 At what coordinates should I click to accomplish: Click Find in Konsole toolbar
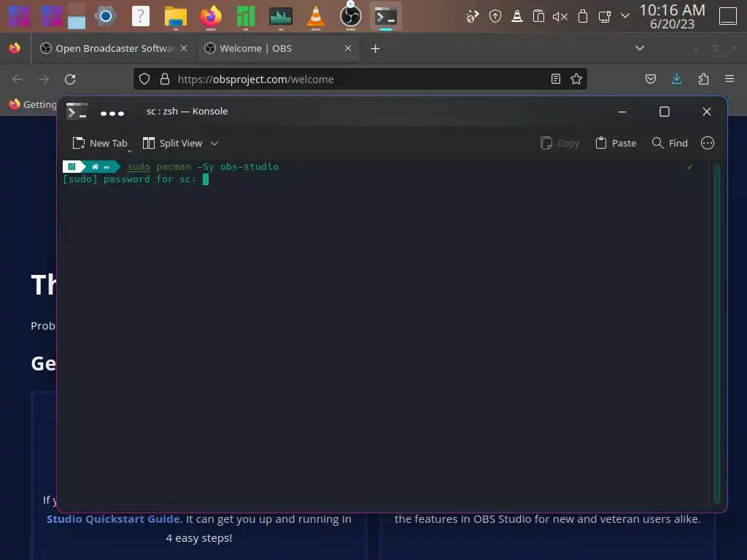tap(670, 144)
